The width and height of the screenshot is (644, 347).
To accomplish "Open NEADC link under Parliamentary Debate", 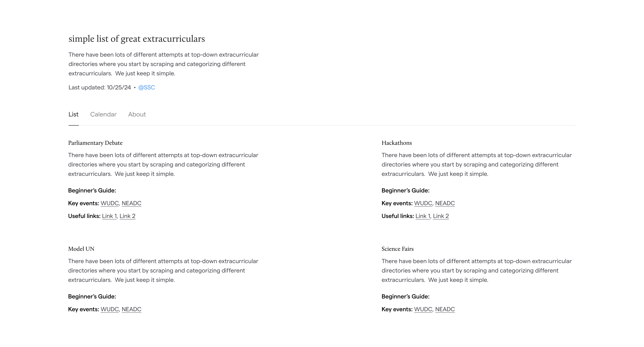I will pyautogui.click(x=131, y=203).
